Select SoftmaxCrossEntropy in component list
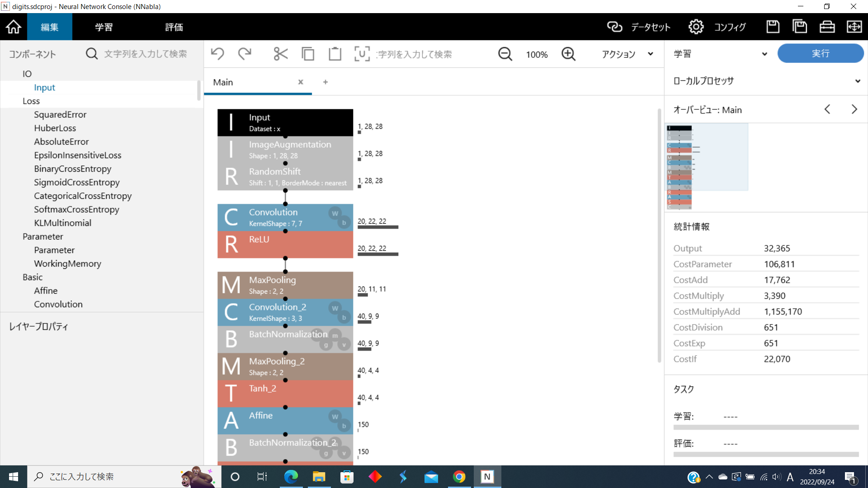Viewport: 868px width, 488px height. 76,209
